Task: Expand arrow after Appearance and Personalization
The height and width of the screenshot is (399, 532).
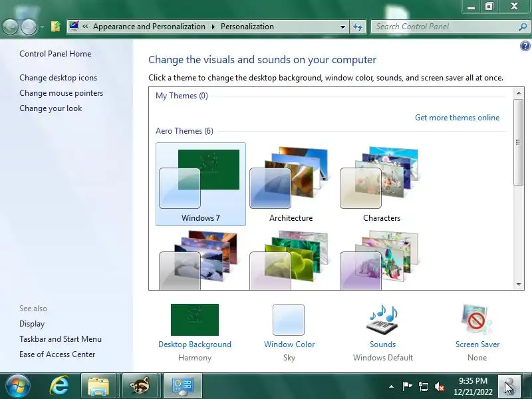Action: [213, 27]
